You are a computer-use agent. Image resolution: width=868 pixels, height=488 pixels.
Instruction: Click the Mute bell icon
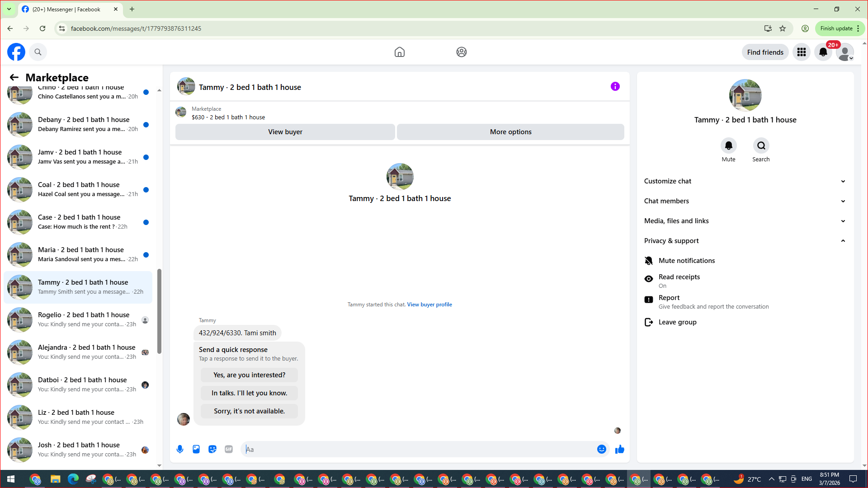(729, 145)
